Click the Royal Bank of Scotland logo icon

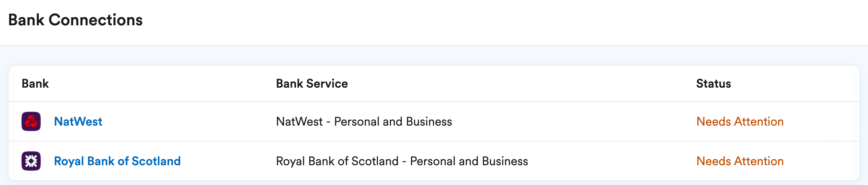coord(31,161)
